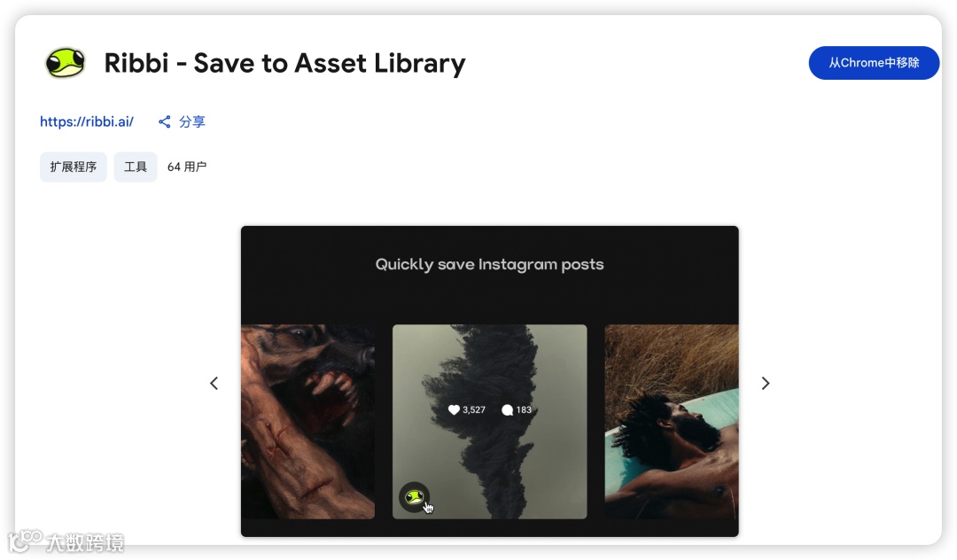Click the 分享 share text link
Image resolution: width=957 pixels, height=560 pixels.
click(x=191, y=122)
